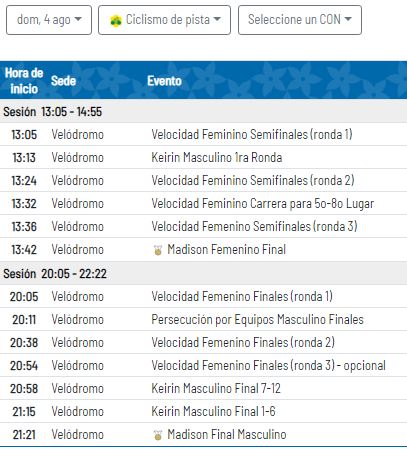The height and width of the screenshot is (452, 407).
Task: Open the Seleccione un CON dropdown
Action: pyautogui.click(x=300, y=20)
